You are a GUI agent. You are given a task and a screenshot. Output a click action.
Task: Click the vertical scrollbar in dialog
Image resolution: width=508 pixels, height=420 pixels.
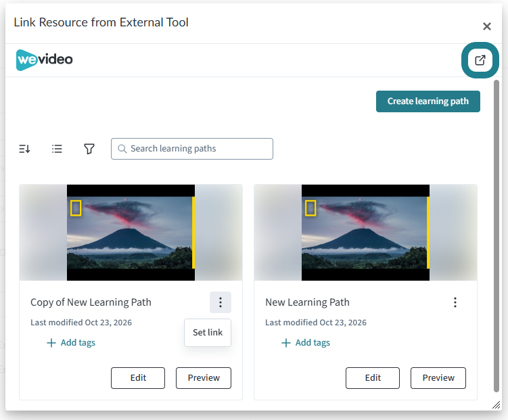coord(497,236)
